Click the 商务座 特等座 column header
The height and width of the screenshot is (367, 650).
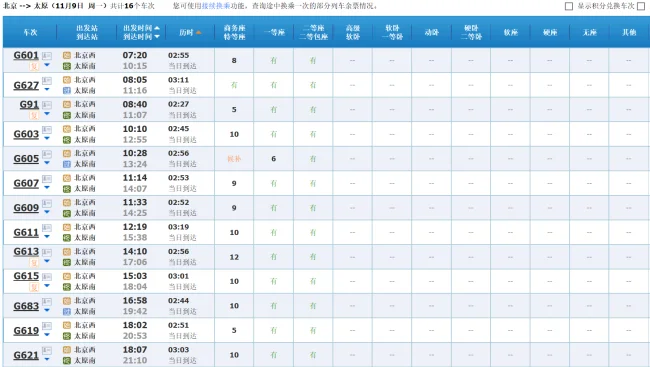[234, 32]
